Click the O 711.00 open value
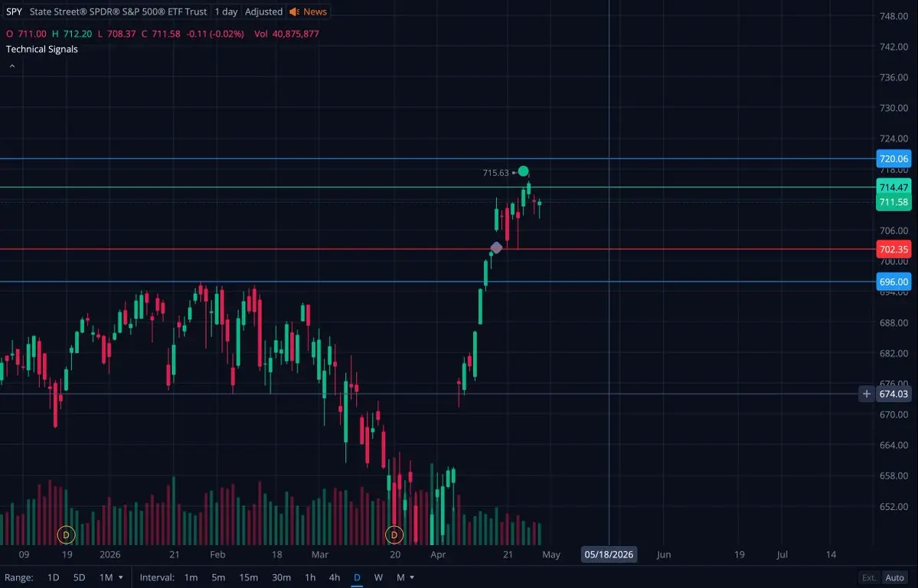Screen dimensions: 918x588 (x=26, y=34)
